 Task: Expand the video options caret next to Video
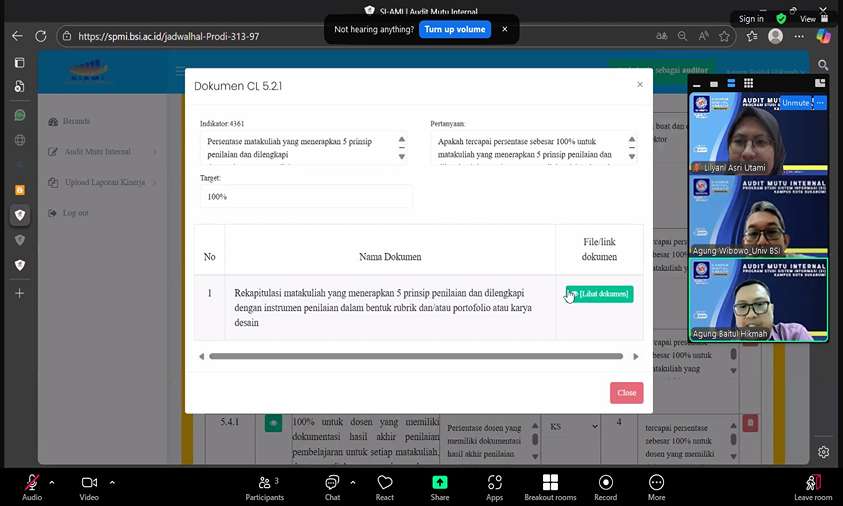pyautogui.click(x=112, y=483)
